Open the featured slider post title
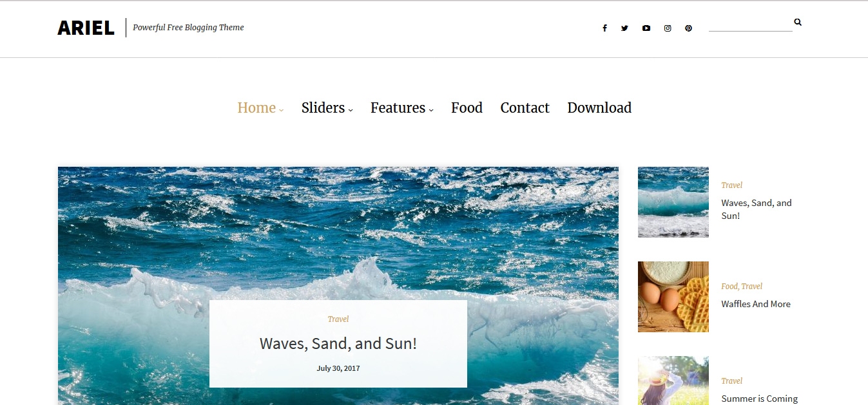 click(x=338, y=344)
